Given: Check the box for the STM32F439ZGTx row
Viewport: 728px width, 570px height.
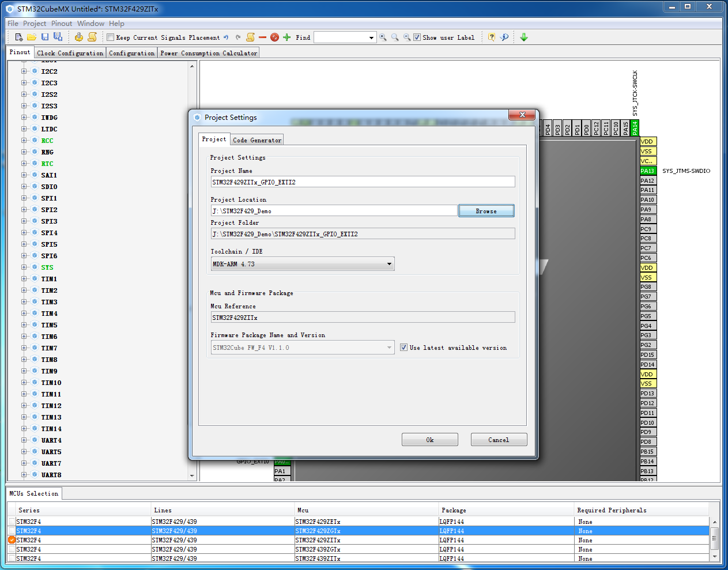Looking at the screenshot, I should 12,549.
